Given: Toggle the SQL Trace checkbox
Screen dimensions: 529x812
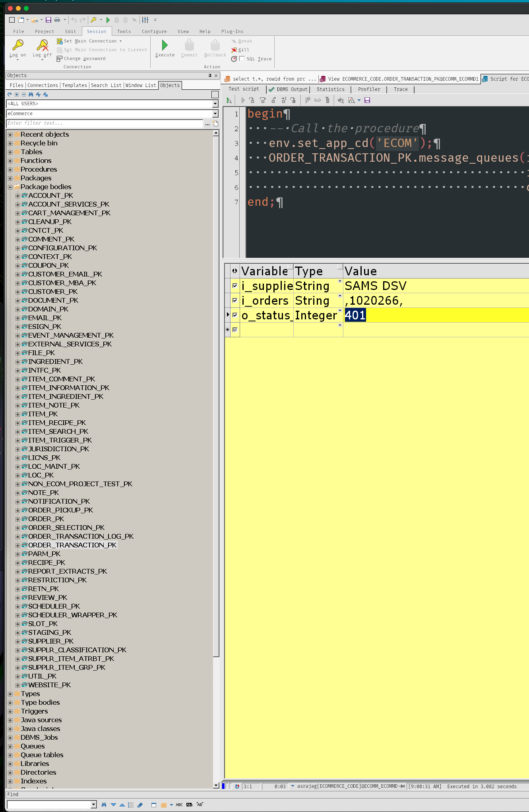Looking at the screenshot, I should point(242,59).
